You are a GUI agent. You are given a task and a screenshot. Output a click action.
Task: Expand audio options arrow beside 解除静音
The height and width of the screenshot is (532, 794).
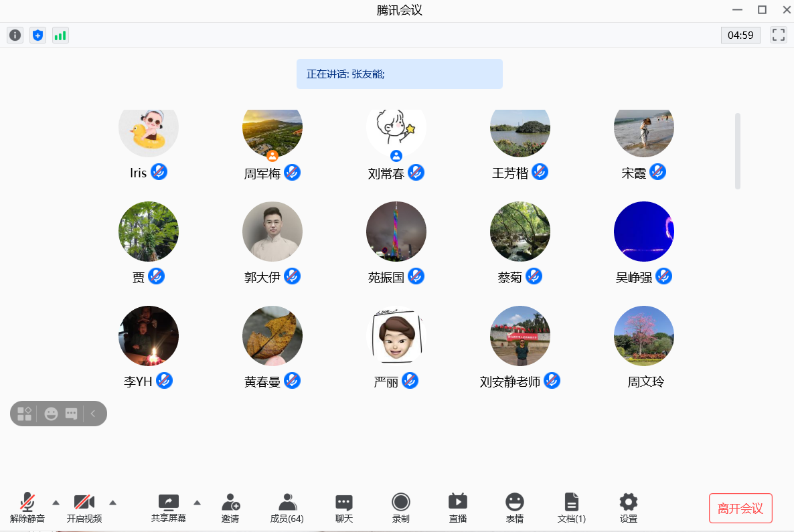(x=56, y=503)
